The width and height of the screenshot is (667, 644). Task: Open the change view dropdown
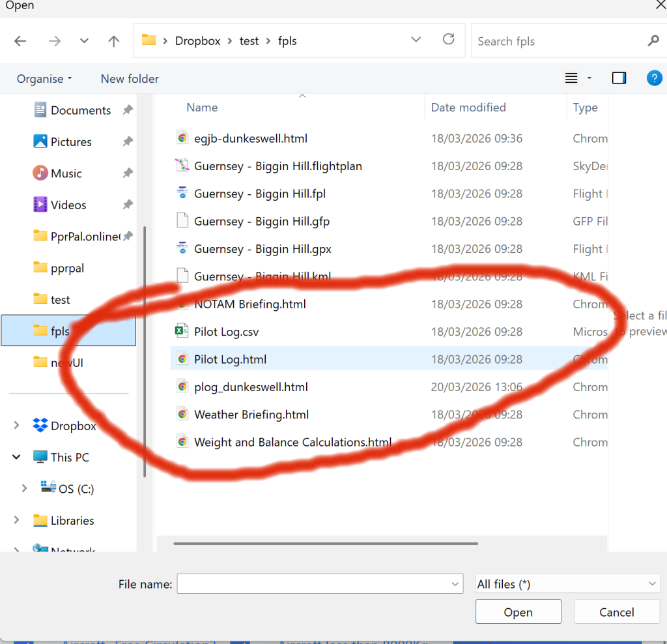pyautogui.click(x=589, y=78)
